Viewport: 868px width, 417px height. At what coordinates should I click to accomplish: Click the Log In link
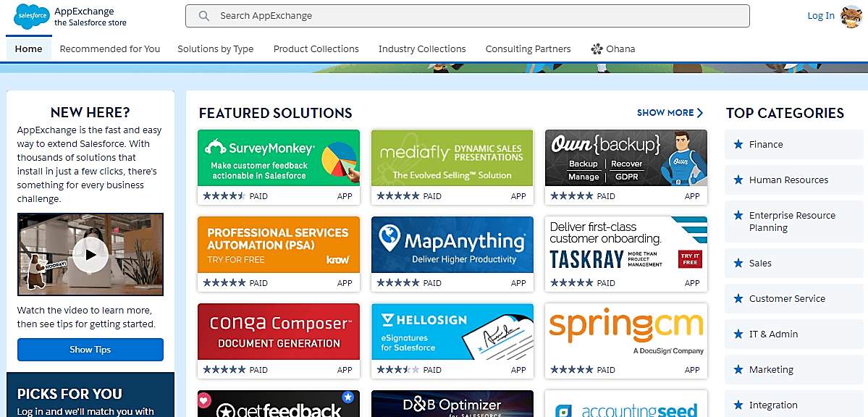point(821,15)
